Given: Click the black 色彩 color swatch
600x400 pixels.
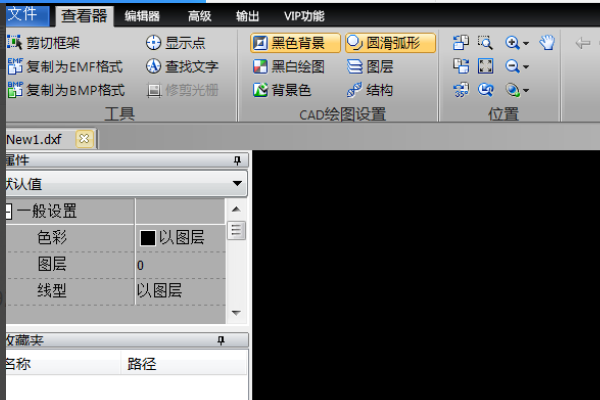Looking at the screenshot, I should pos(148,238).
